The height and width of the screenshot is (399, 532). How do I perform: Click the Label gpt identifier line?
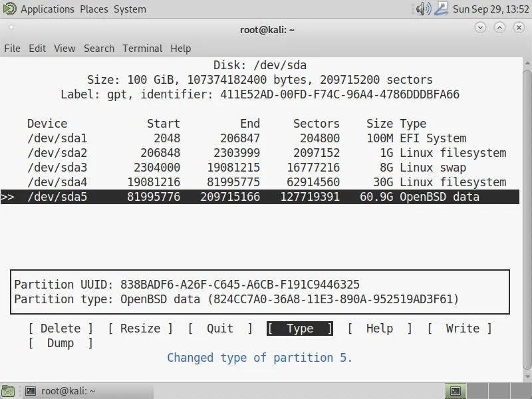pyautogui.click(x=260, y=94)
